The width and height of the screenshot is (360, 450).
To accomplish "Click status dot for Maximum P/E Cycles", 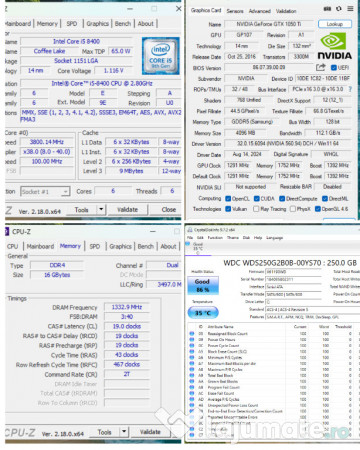I will pos(192,369).
